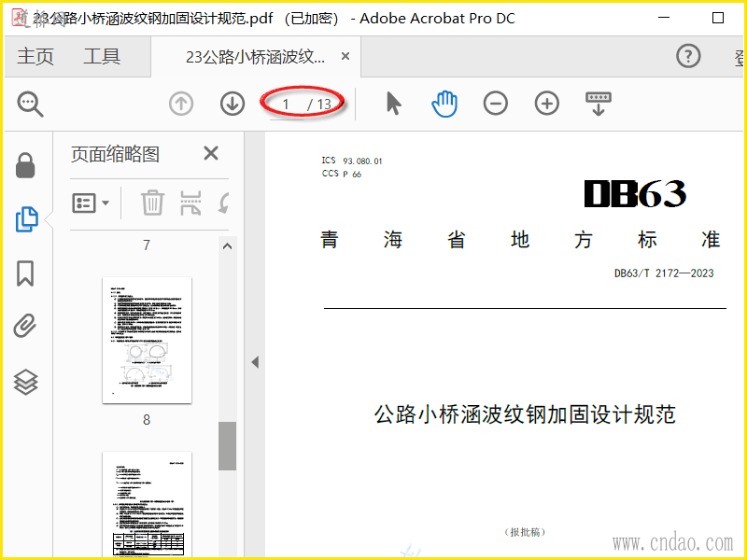Image resolution: width=747 pixels, height=560 pixels.
Task: Zoom in with the plus button
Action: point(547,104)
